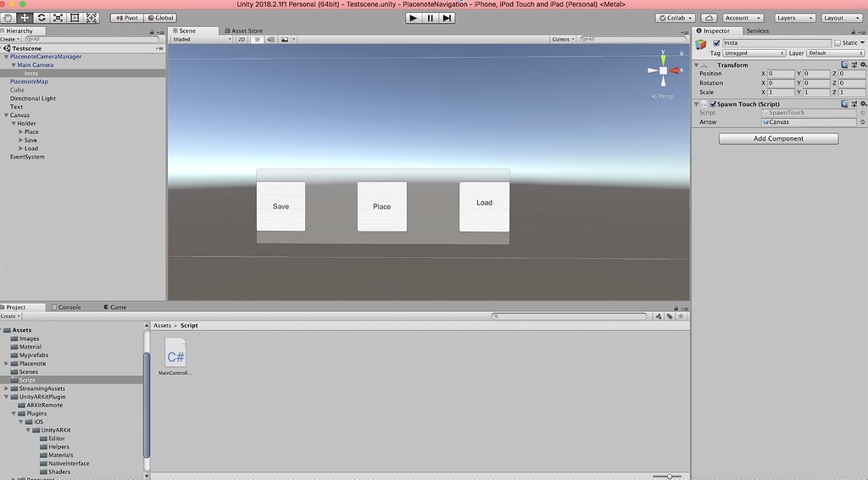
Task: Toggle Insta object active checkbox
Action: pyautogui.click(x=716, y=42)
